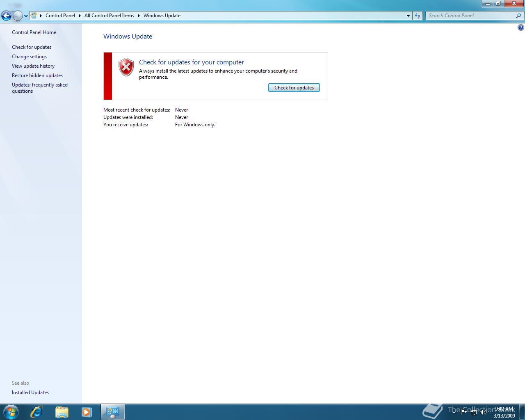Show hidden tray icons arrow

tap(454, 412)
